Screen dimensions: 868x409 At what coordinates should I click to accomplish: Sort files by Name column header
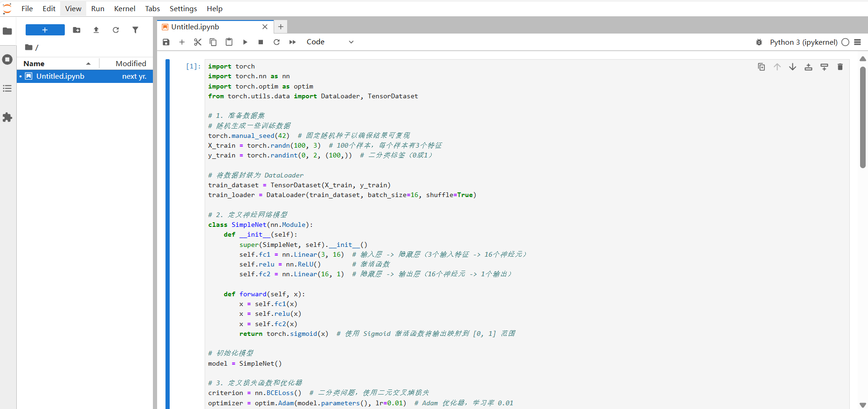(34, 63)
